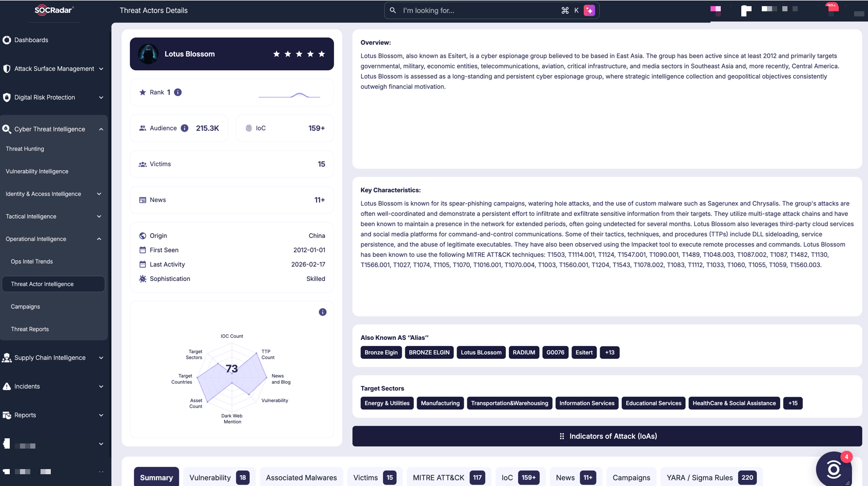The width and height of the screenshot is (868, 486).
Task: Click the Bronze Elgin alias tag
Action: point(381,353)
